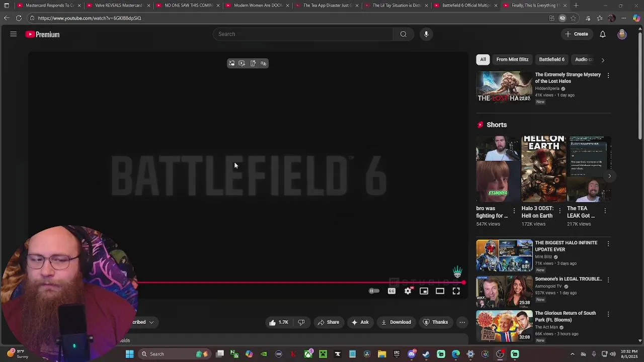Open Xbox app from taskbar
The height and width of the screenshot is (362, 644).
(x=308, y=354)
